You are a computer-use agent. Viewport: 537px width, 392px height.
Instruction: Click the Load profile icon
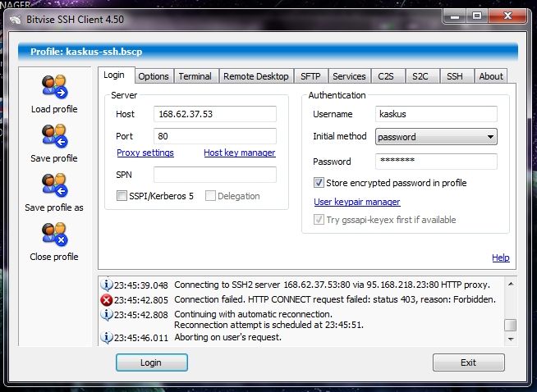tap(54, 86)
